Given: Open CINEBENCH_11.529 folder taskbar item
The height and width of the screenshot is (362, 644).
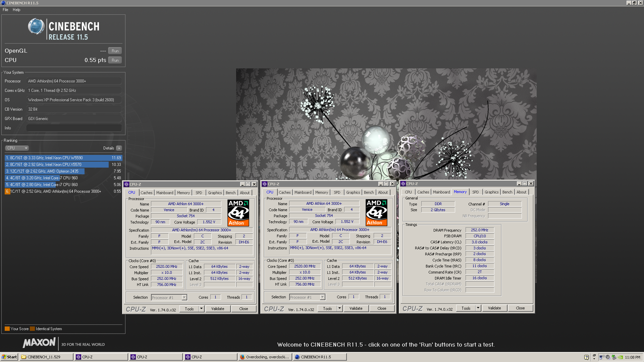Looking at the screenshot, I should [x=46, y=357].
